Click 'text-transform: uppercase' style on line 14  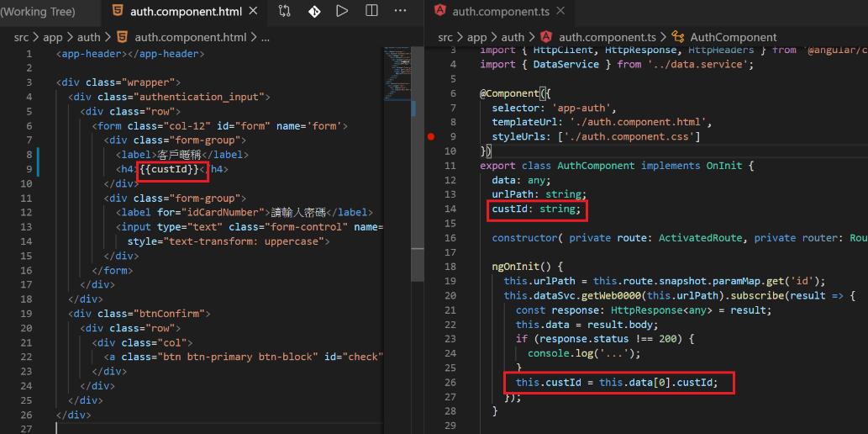point(246,241)
